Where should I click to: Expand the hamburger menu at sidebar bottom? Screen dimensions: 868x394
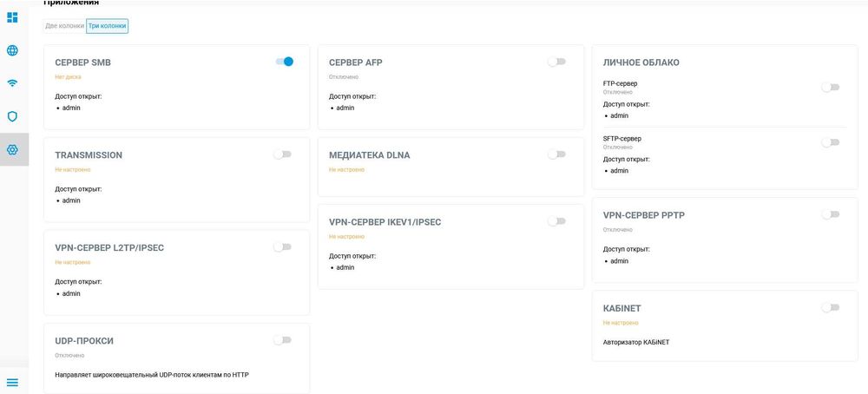coord(12,382)
